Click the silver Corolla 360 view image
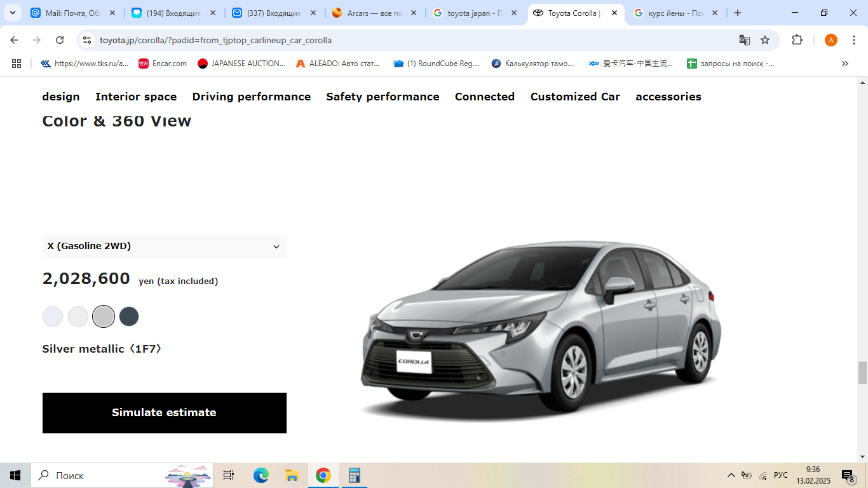868x488 pixels. pyautogui.click(x=541, y=330)
